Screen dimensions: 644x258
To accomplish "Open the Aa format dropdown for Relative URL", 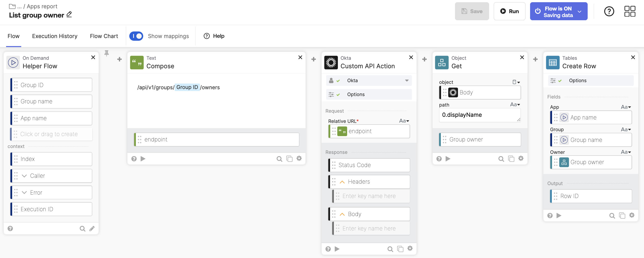I will [404, 121].
